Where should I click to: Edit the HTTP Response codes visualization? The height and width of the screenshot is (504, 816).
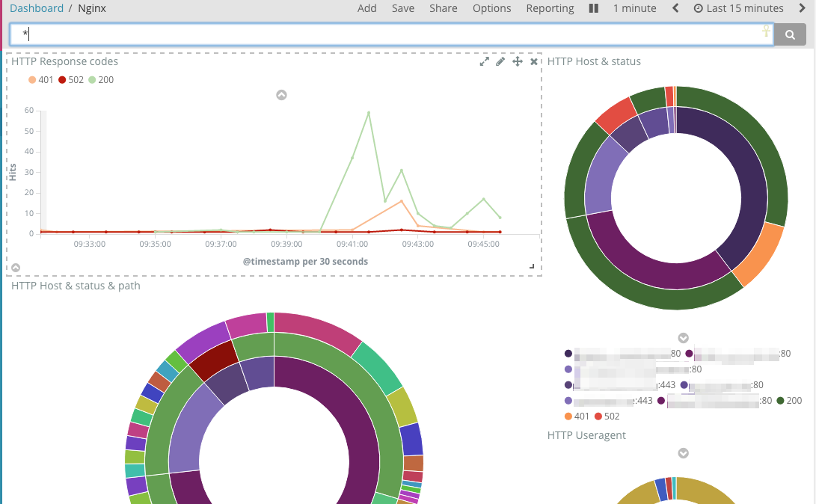pos(500,61)
